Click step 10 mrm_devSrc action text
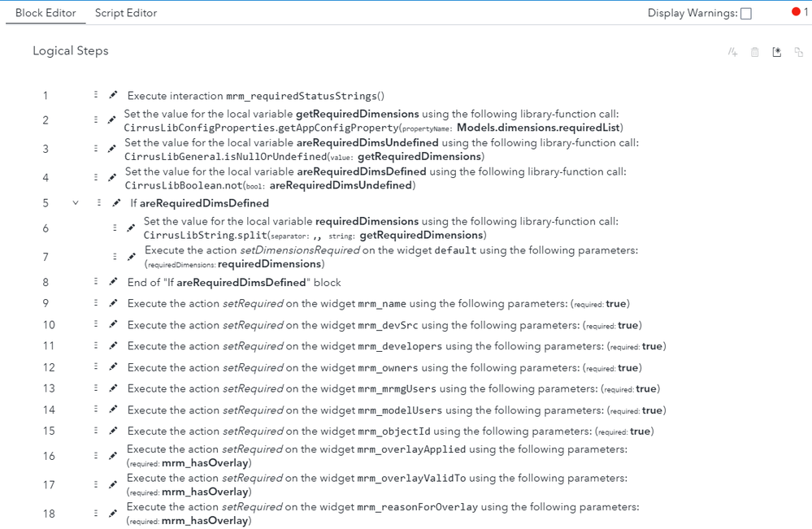Viewport: 812px width, 529px height. (x=384, y=325)
